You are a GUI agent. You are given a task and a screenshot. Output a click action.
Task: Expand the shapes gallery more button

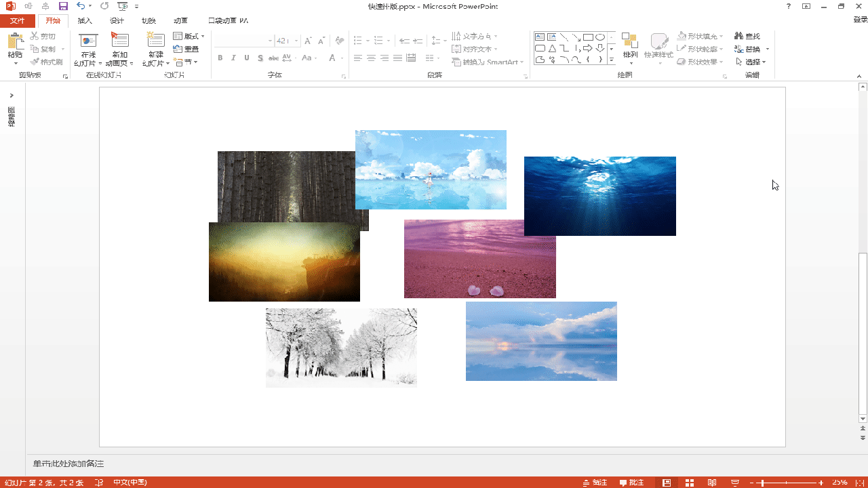[611, 60]
